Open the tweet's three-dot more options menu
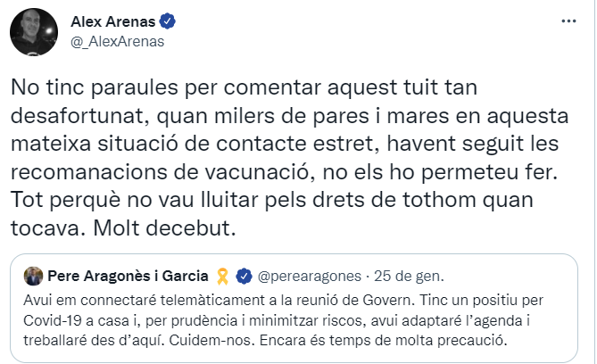 [x=568, y=20]
